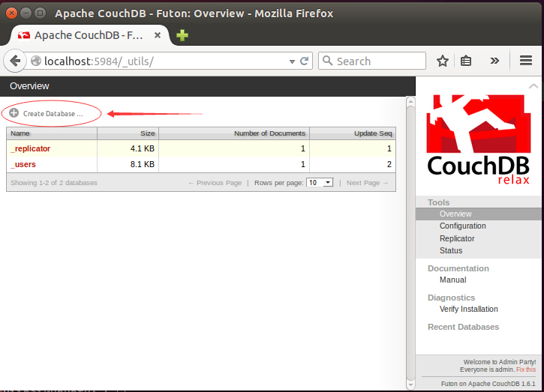Click the page vertical scrollbar
This screenshot has width=544, height=392.
pos(410,240)
